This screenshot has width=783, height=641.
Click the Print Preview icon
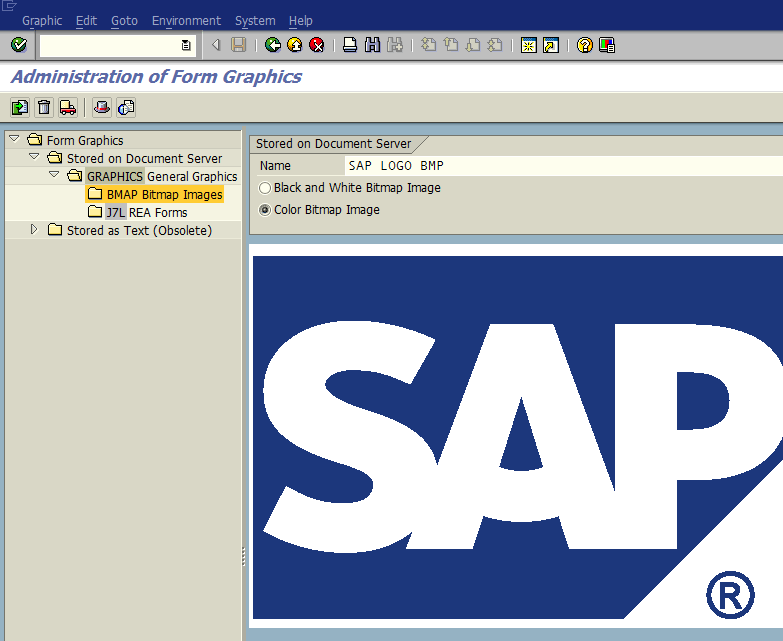102,107
